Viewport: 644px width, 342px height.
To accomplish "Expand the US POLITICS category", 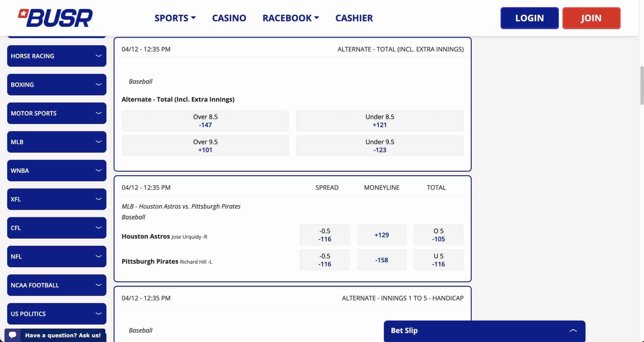I will pyautogui.click(x=57, y=314).
